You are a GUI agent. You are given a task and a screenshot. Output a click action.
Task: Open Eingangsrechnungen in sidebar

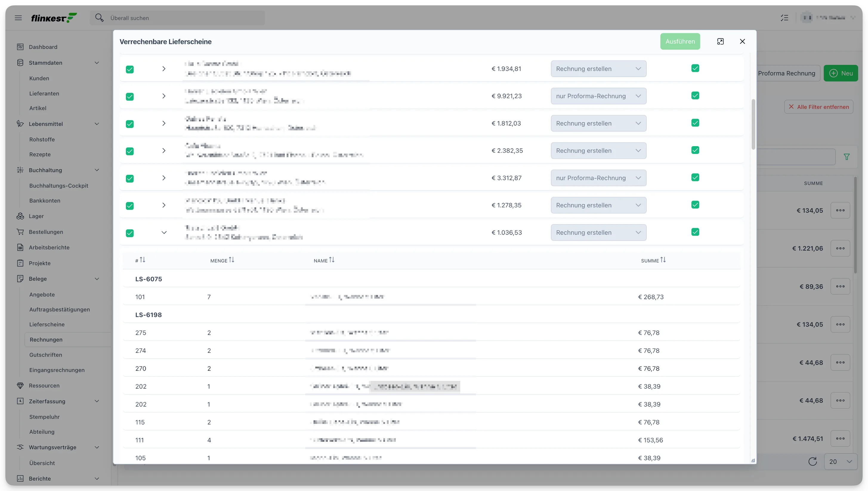57,370
